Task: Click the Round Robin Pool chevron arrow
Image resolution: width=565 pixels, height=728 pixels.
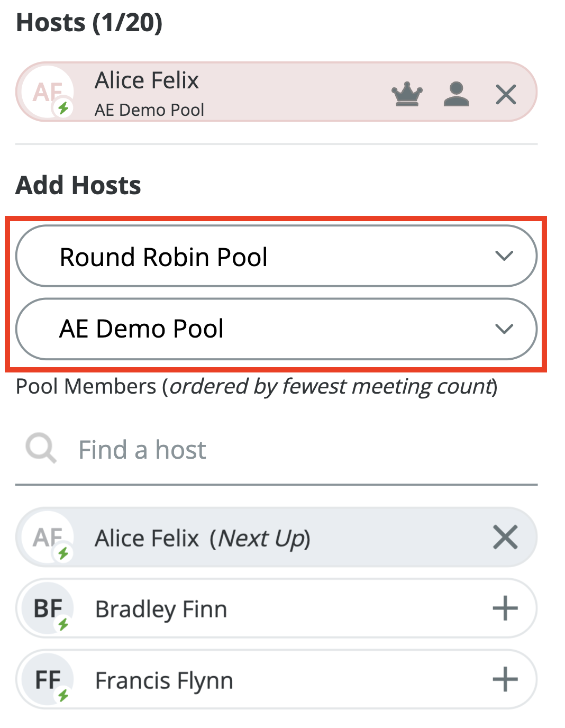Action: point(504,256)
